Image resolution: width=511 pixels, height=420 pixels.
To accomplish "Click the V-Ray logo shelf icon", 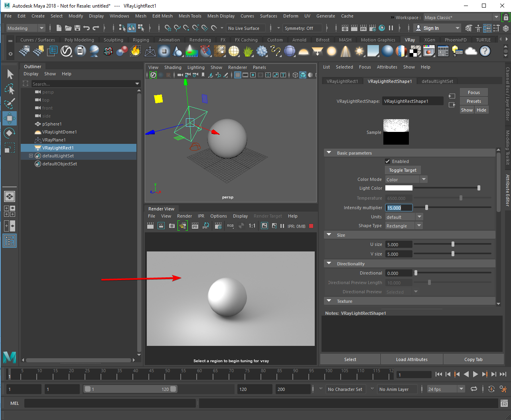I will click(66, 51).
